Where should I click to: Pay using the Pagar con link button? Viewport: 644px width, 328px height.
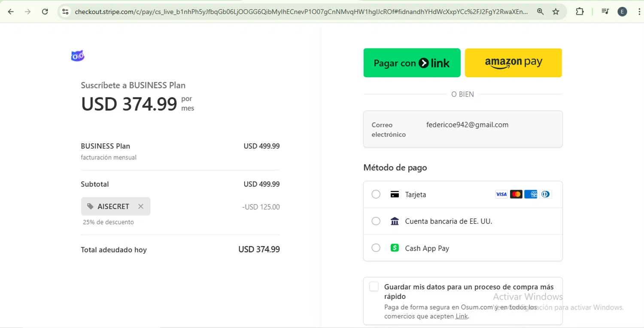tap(412, 63)
